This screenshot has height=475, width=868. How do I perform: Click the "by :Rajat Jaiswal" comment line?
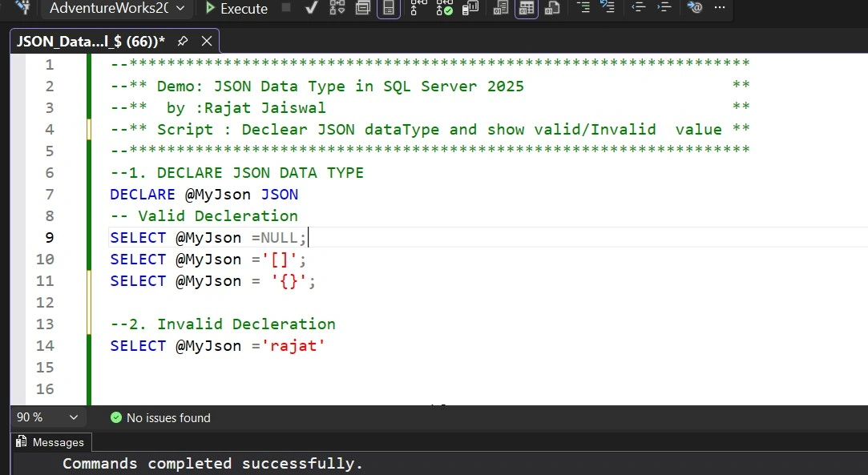246,108
